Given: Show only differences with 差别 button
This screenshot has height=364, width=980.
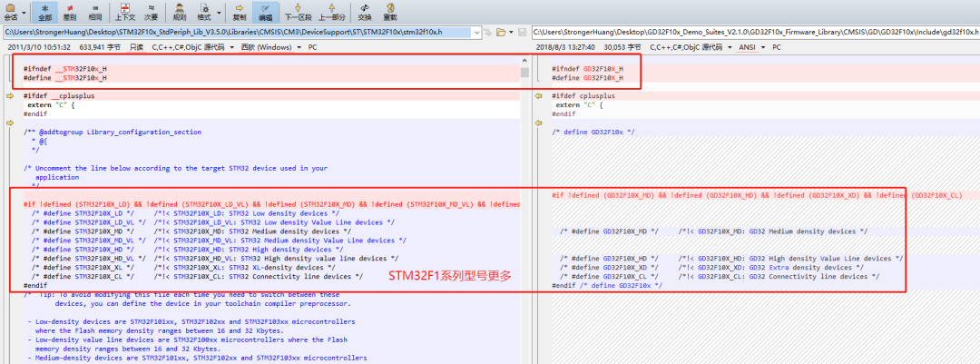Looking at the screenshot, I should (x=70, y=11).
